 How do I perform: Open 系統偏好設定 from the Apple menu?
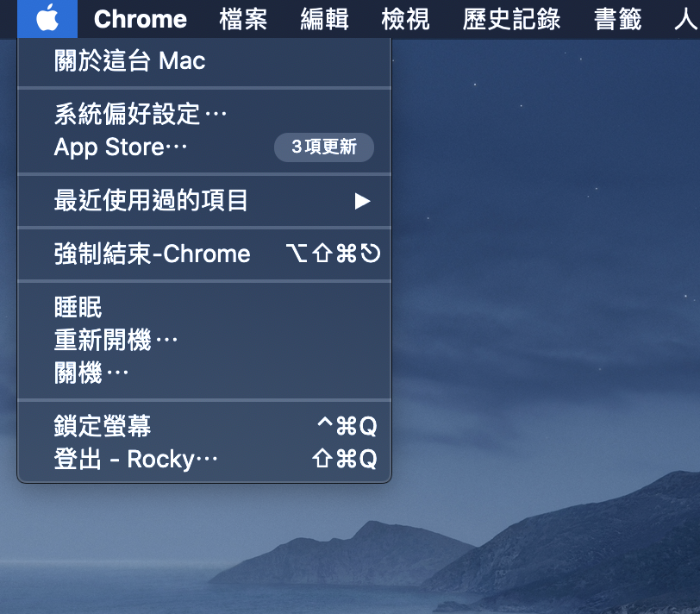[141, 114]
